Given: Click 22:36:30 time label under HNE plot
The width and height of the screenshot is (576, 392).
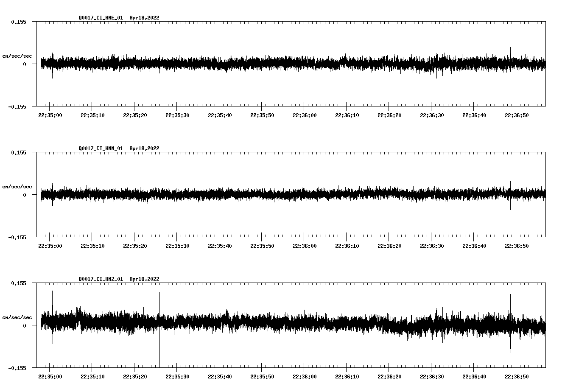Looking at the screenshot, I should 432,115.
